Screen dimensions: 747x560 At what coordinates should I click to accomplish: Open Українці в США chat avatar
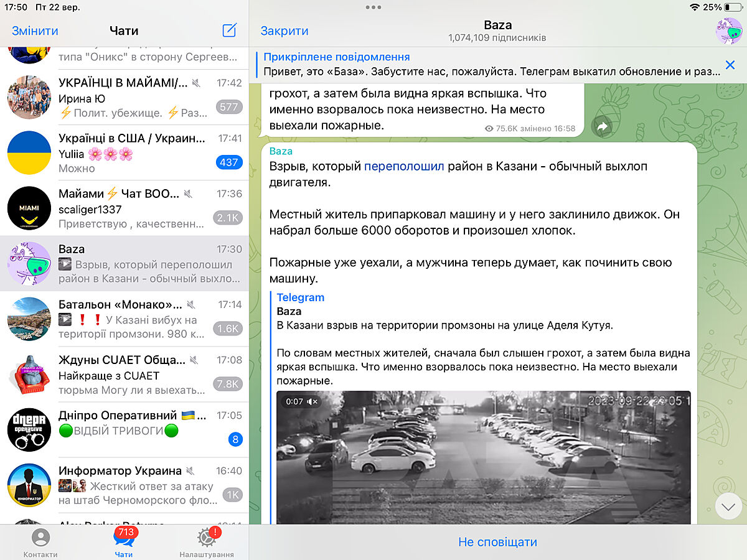point(29,153)
